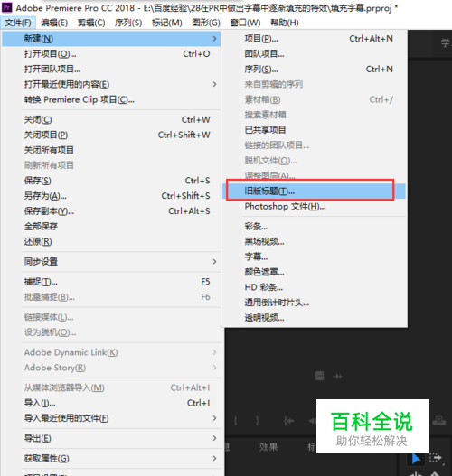The image size is (452, 476).
Task: Choose 彩条... in New submenu
Action: pyautogui.click(x=315, y=226)
